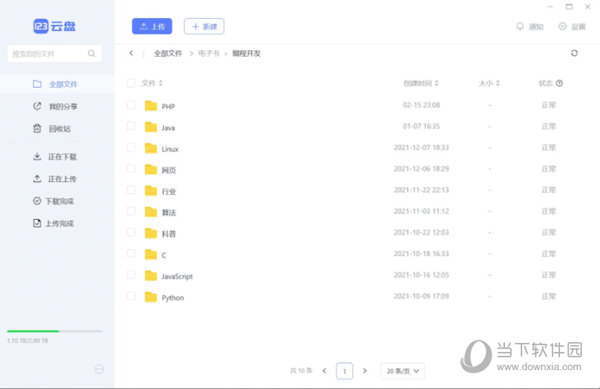Open the C folder icon
The image size is (600, 389).
tap(151, 254)
